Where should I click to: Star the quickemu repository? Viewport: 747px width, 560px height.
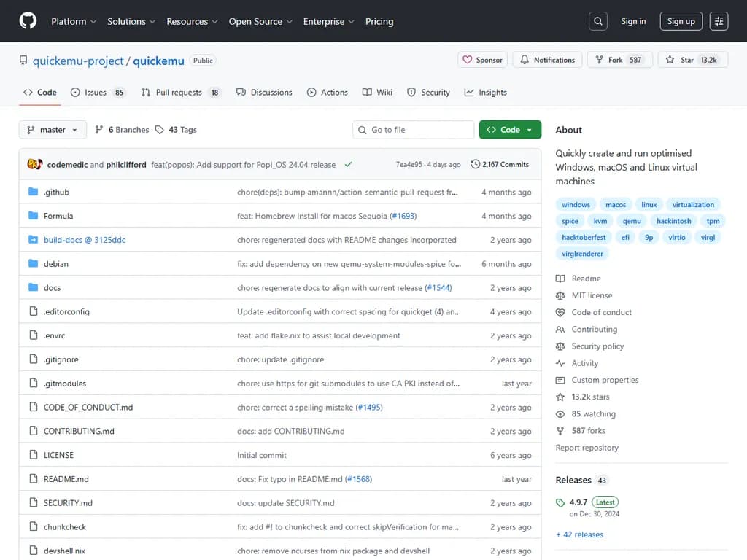[692, 59]
